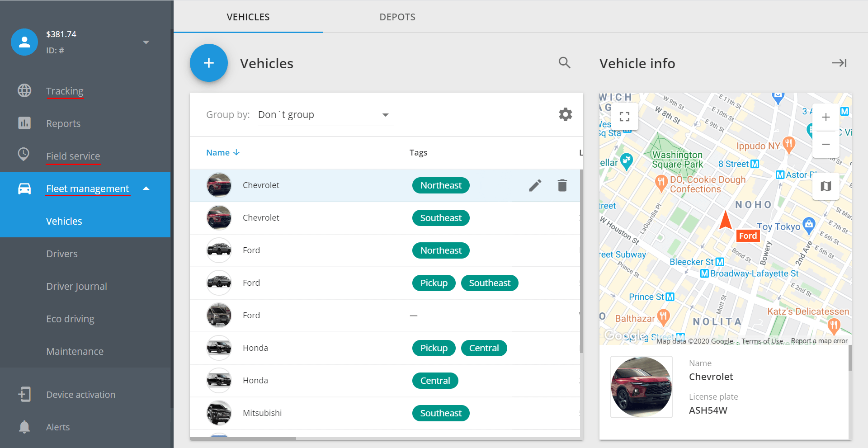Click the vehicle list horizontal scrollbar
The height and width of the screenshot is (448, 868).
[243, 439]
